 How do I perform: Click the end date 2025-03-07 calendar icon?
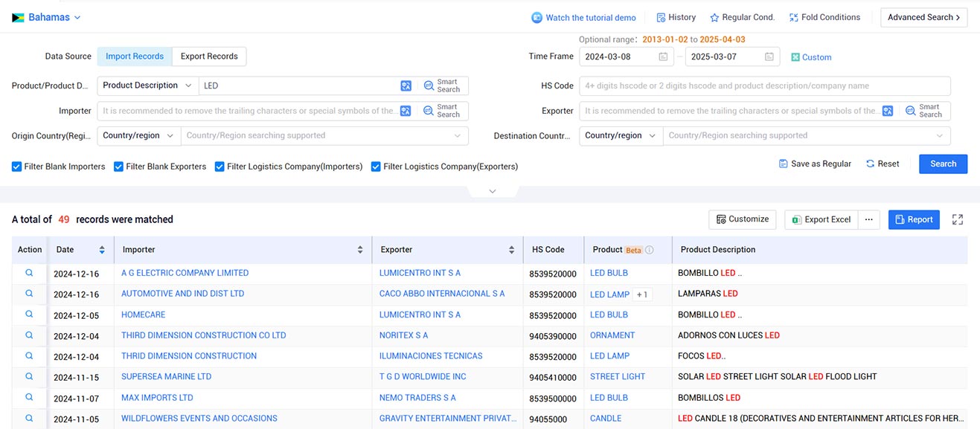pyautogui.click(x=769, y=57)
